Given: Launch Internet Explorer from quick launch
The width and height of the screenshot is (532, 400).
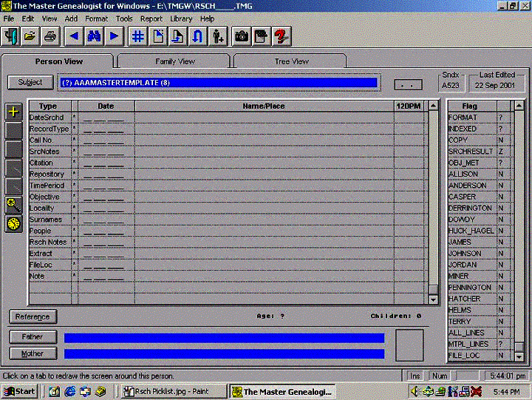Looking at the screenshot, I should [70, 392].
